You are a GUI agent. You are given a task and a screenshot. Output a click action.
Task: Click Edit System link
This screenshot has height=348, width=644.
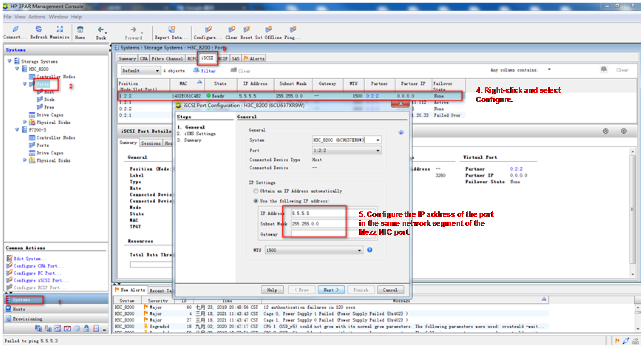pyautogui.click(x=30, y=259)
